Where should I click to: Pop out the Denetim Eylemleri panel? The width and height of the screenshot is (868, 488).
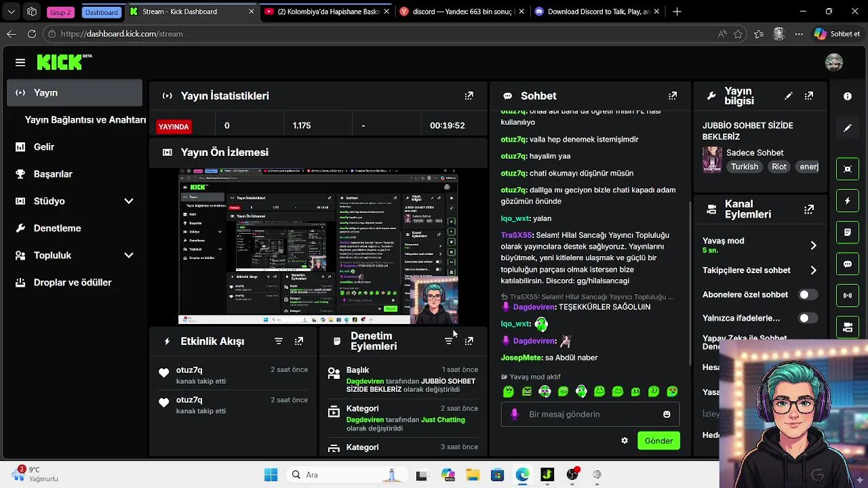[469, 341]
